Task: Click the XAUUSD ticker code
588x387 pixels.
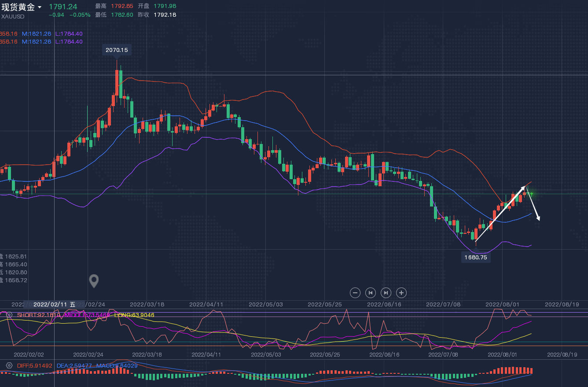Action: click(13, 16)
